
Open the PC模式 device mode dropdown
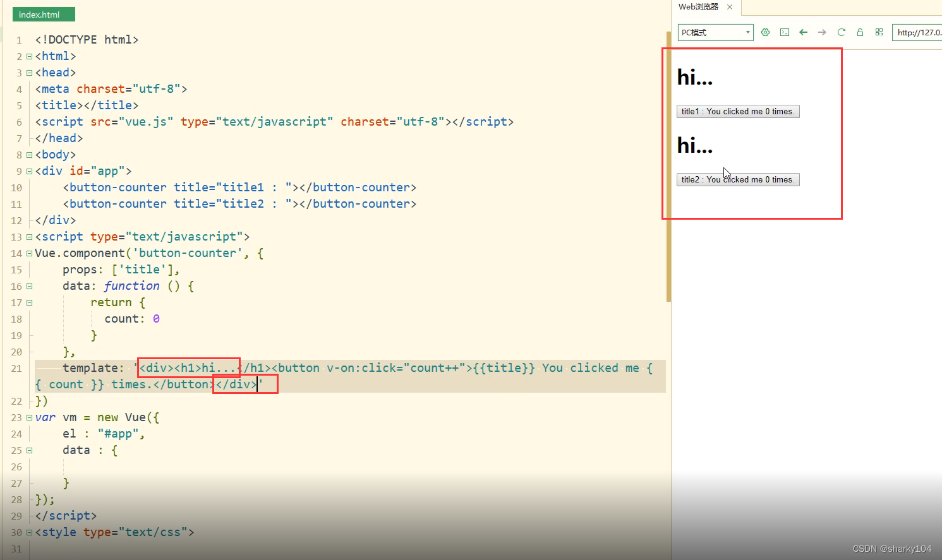(x=715, y=32)
